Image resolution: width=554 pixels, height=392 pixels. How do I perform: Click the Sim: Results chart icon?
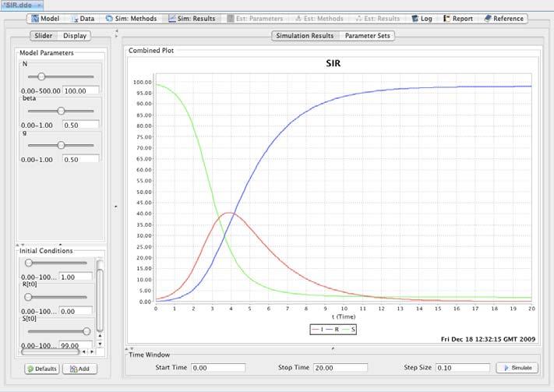pos(172,19)
